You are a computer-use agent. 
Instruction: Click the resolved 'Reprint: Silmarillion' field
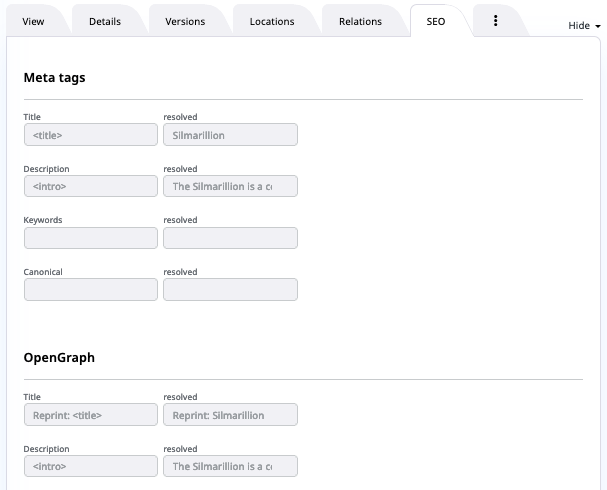pos(230,415)
